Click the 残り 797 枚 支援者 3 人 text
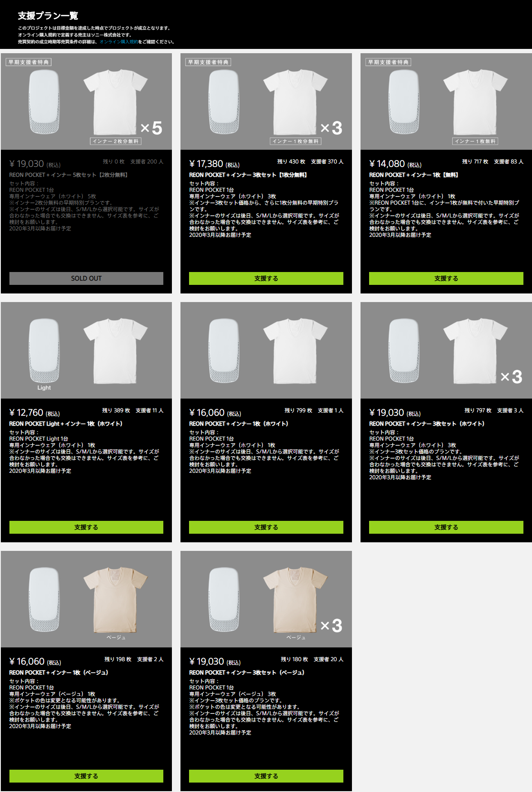Viewport: 532px width, 792px height. (494, 411)
